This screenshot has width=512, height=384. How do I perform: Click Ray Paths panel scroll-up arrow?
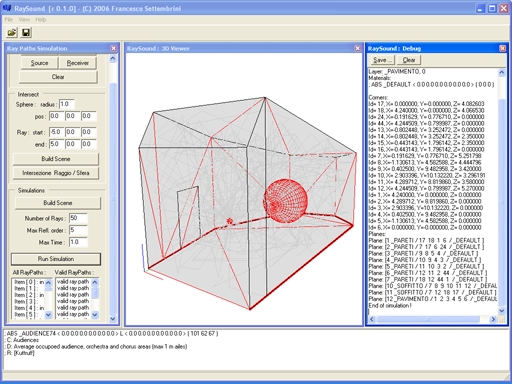tap(113, 59)
